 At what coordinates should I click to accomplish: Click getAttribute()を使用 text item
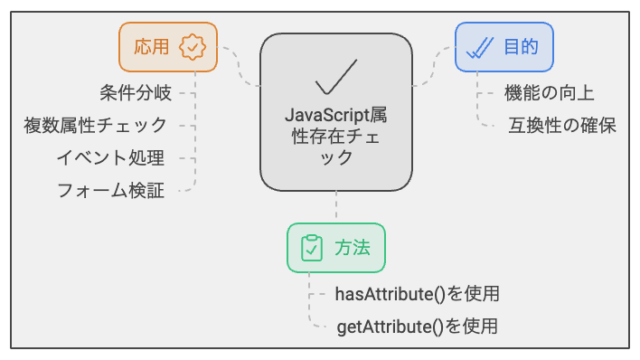tap(417, 327)
